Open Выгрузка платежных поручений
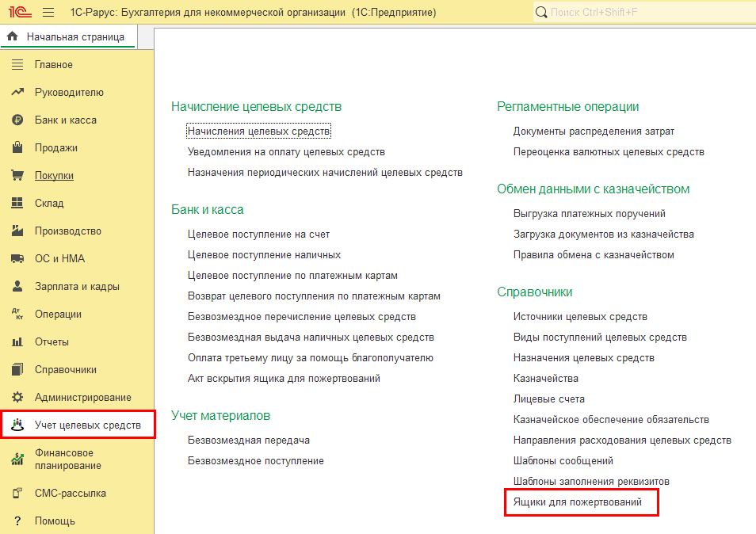 (589, 213)
